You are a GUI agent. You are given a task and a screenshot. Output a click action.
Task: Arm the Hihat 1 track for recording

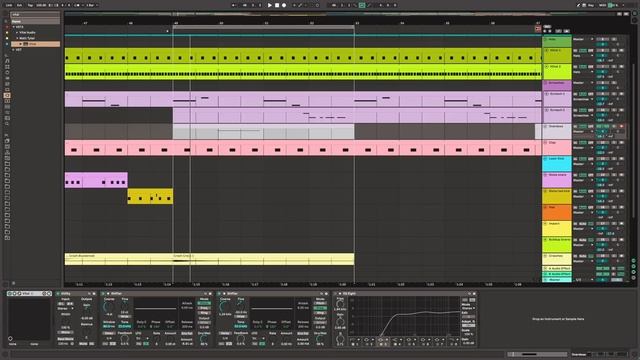click(621, 50)
